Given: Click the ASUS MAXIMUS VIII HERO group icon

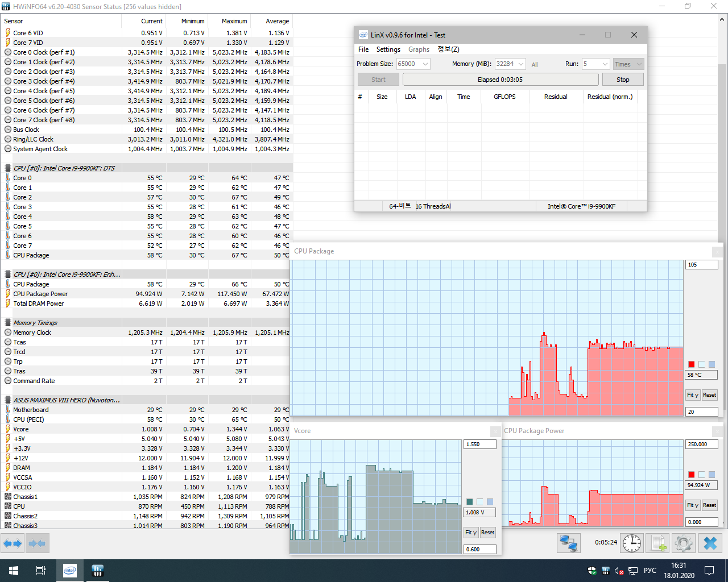Looking at the screenshot, I should tap(8, 400).
